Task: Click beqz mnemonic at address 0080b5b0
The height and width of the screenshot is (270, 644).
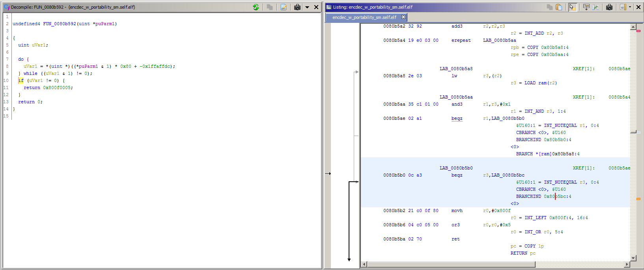Action: pos(457,175)
